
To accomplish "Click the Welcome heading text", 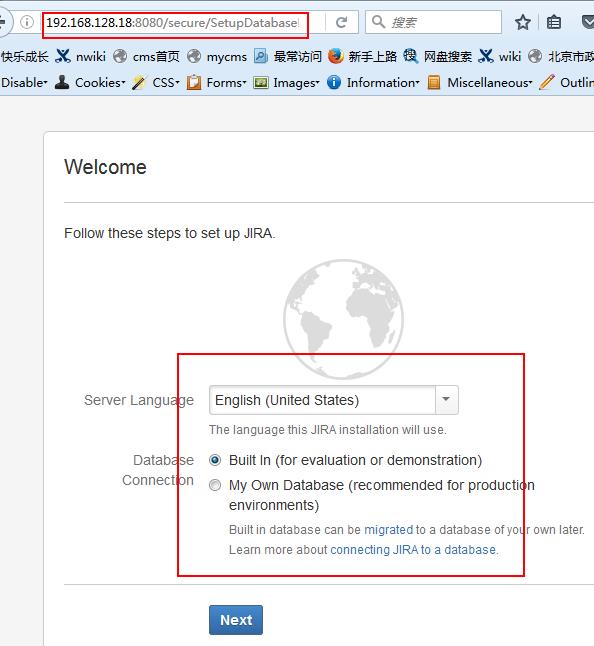I will pyautogui.click(x=105, y=167).
